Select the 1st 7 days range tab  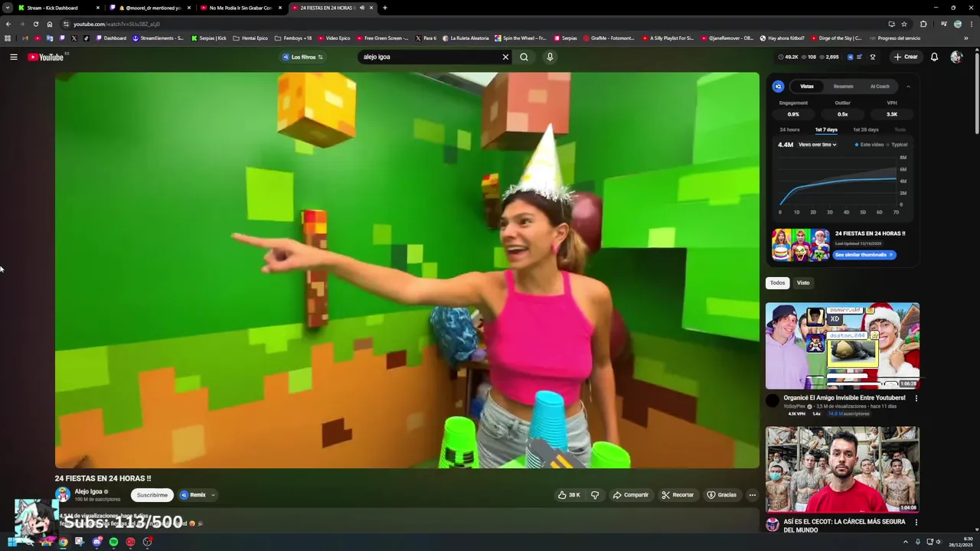pyautogui.click(x=826, y=130)
